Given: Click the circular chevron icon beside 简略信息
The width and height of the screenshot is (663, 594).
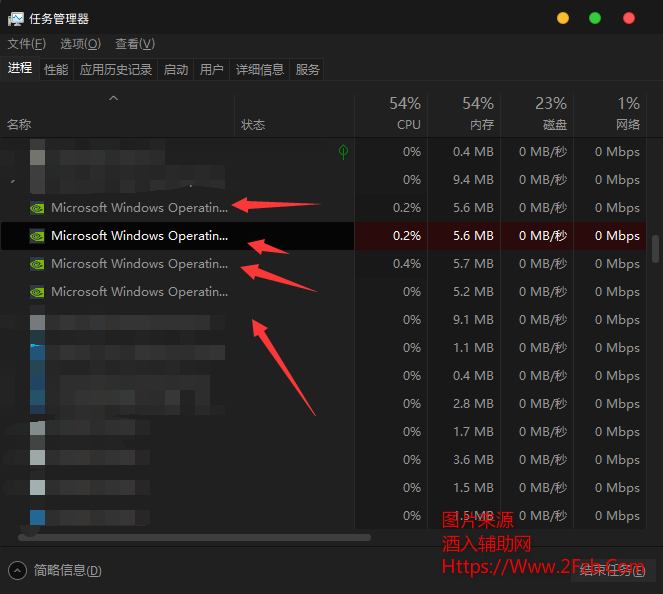Looking at the screenshot, I should (17, 571).
